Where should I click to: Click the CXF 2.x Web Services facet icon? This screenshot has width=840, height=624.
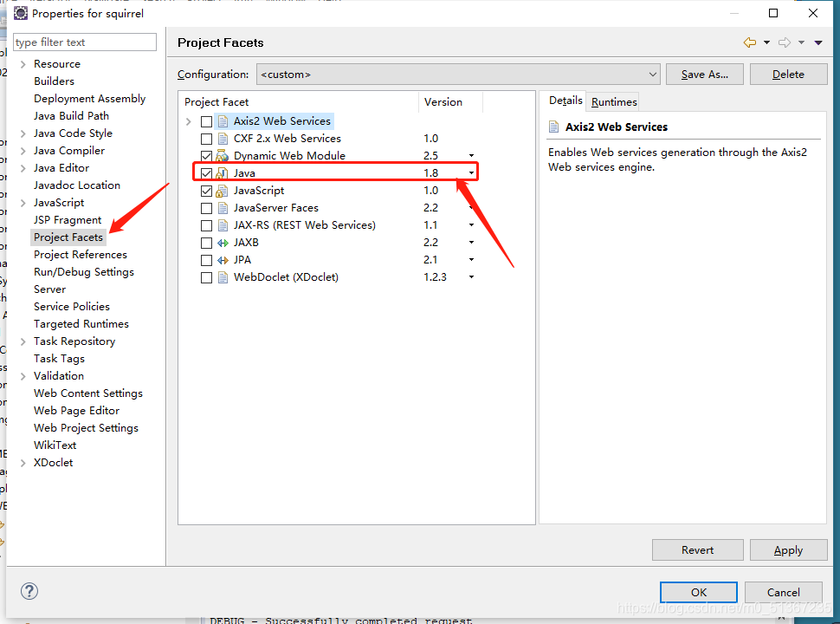pos(223,139)
